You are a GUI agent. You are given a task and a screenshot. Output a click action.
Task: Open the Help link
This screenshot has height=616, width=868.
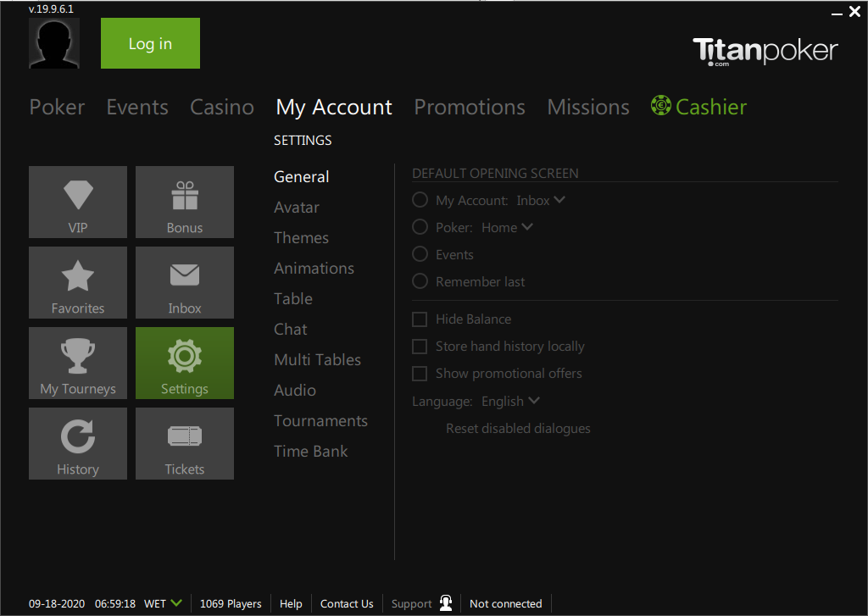[x=291, y=603]
